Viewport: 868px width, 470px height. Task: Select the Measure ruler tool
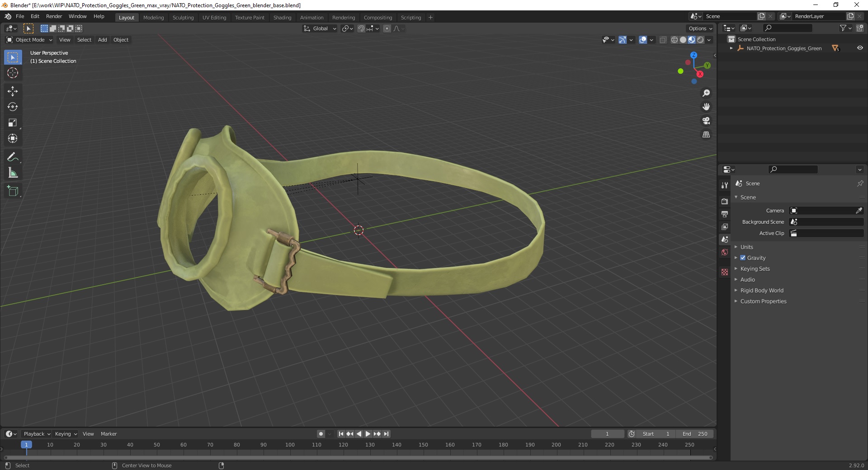pyautogui.click(x=13, y=173)
